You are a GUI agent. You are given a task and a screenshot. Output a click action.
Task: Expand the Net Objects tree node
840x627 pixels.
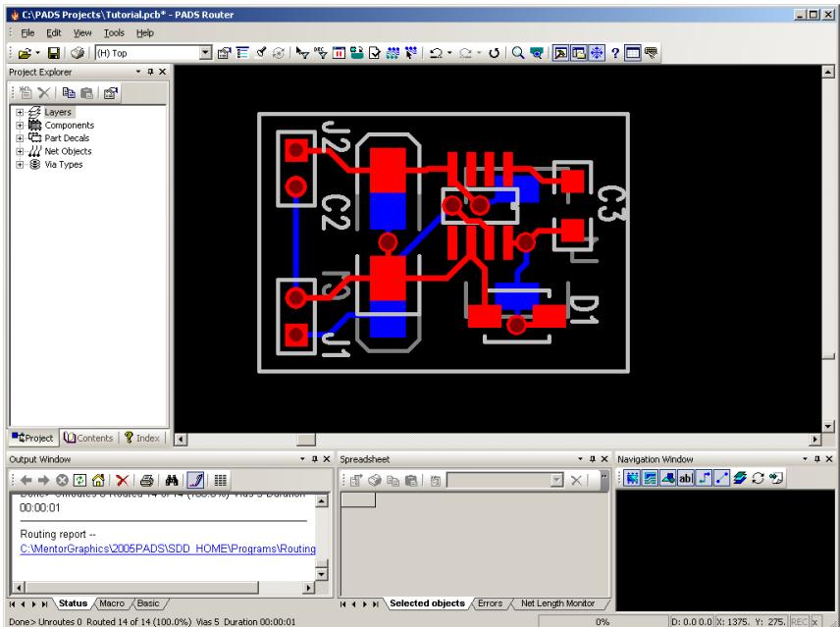click(x=22, y=151)
